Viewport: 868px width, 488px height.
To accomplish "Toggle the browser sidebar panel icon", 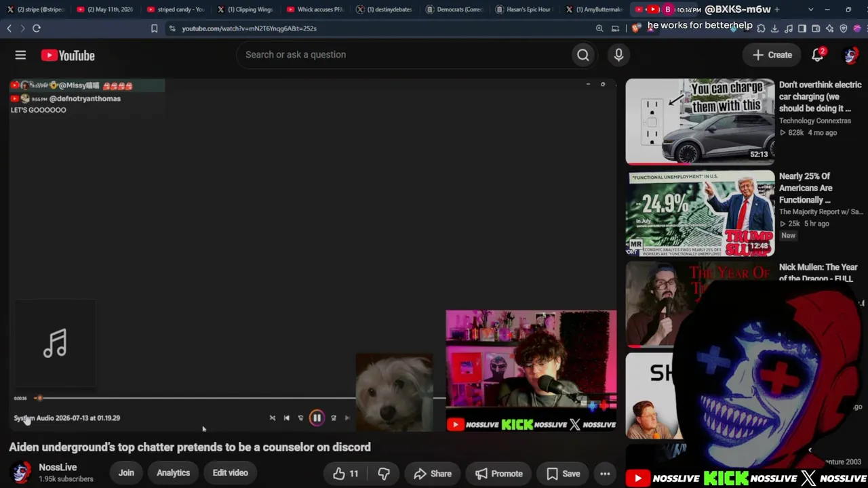I will [x=802, y=28].
